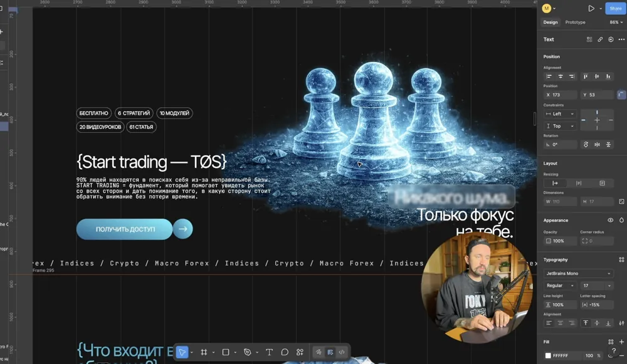Select the Rectangle shape tool
This screenshot has height=364, width=627.
click(226, 352)
